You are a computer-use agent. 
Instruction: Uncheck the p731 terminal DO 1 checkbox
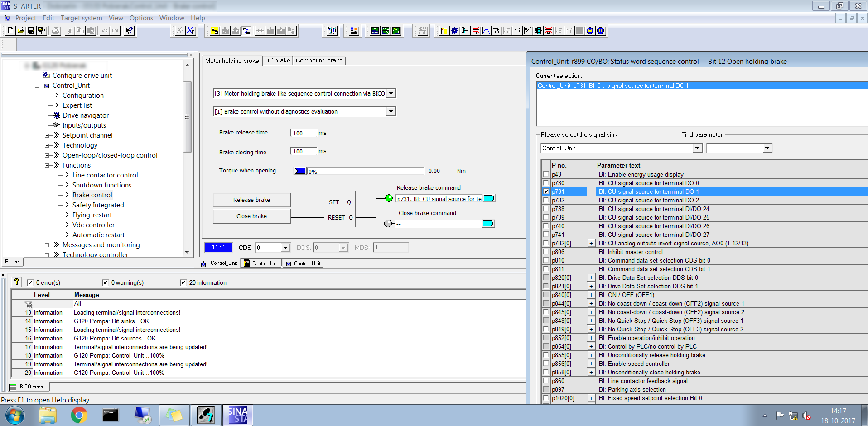546,191
